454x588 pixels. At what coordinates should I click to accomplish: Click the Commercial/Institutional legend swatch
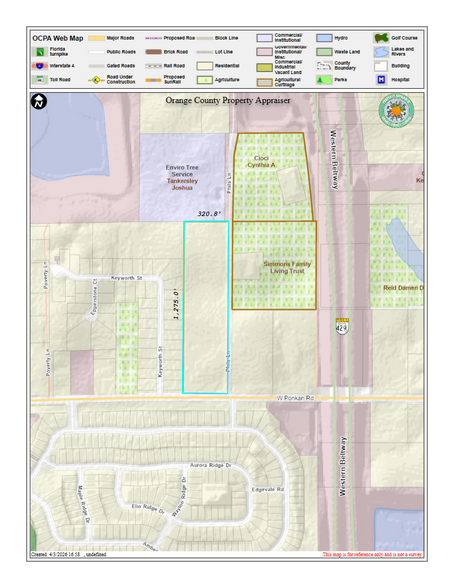[264, 38]
